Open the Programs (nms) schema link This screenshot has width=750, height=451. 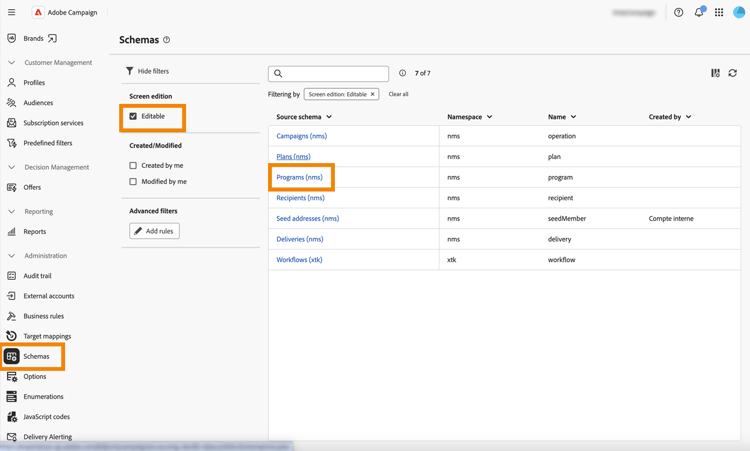coord(299,177)
